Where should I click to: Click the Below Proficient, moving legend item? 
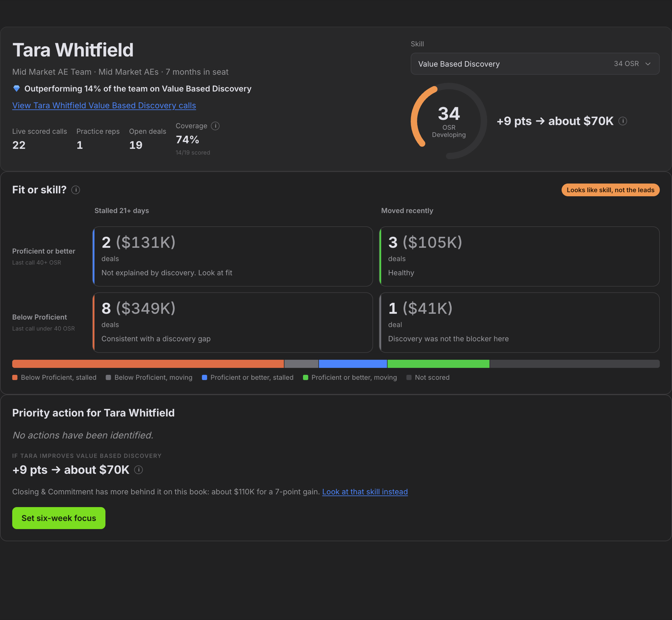pos(149,378)
